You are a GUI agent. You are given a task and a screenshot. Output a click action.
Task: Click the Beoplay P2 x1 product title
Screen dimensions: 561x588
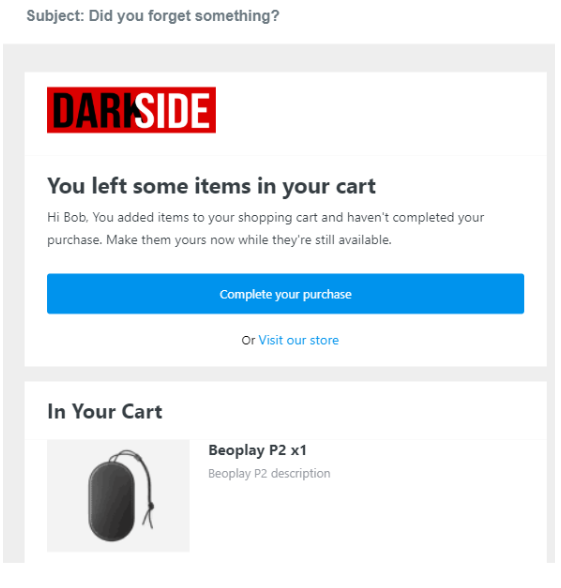coord(258,450)
